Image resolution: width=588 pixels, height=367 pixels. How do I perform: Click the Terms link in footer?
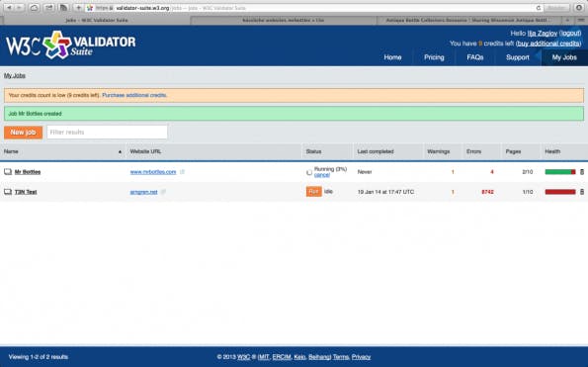[x=341, y=357]
